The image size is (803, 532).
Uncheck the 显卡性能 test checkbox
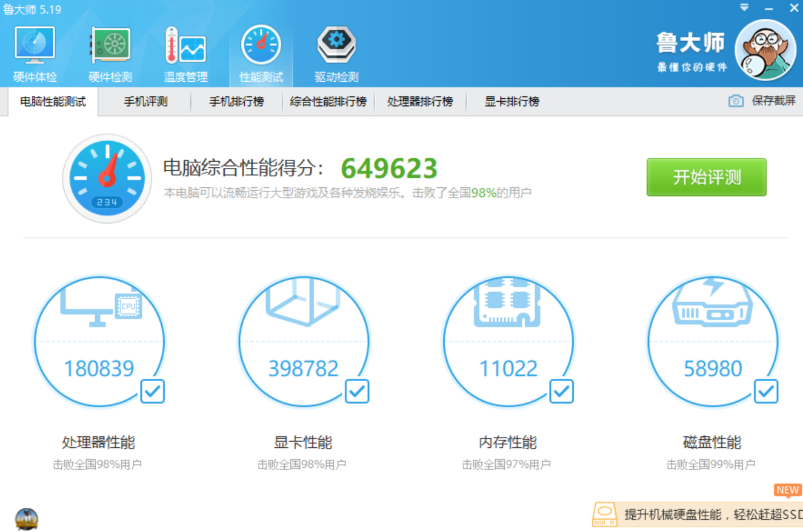tap(357, 391)
